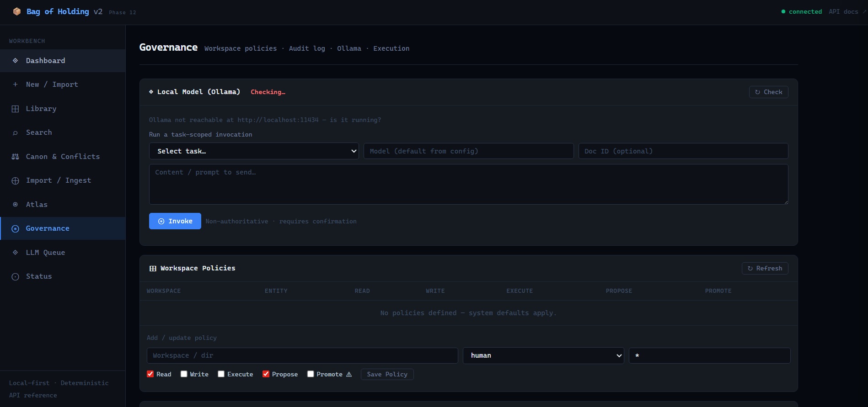
Task: Click the Local Model (Ollama) header diamond icon
Action: 151,92
